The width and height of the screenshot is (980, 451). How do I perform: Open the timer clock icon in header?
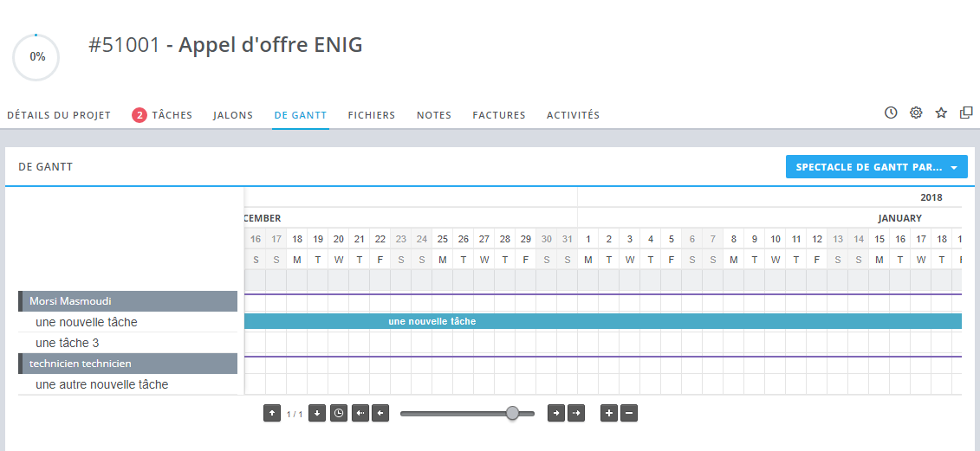pos(891,113)
